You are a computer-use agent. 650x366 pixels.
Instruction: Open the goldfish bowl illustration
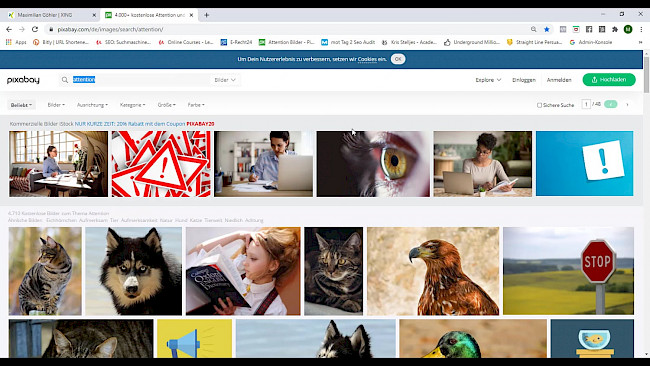(x=592, y=338)
